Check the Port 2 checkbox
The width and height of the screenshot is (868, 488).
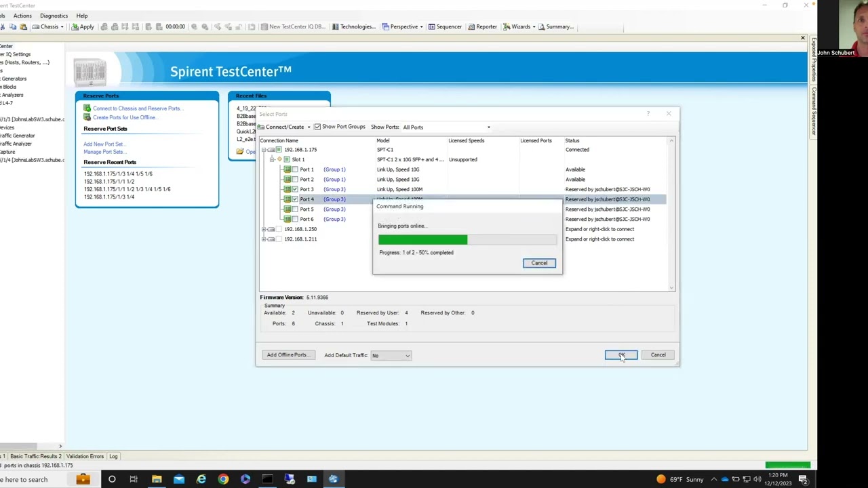point(295,180)
